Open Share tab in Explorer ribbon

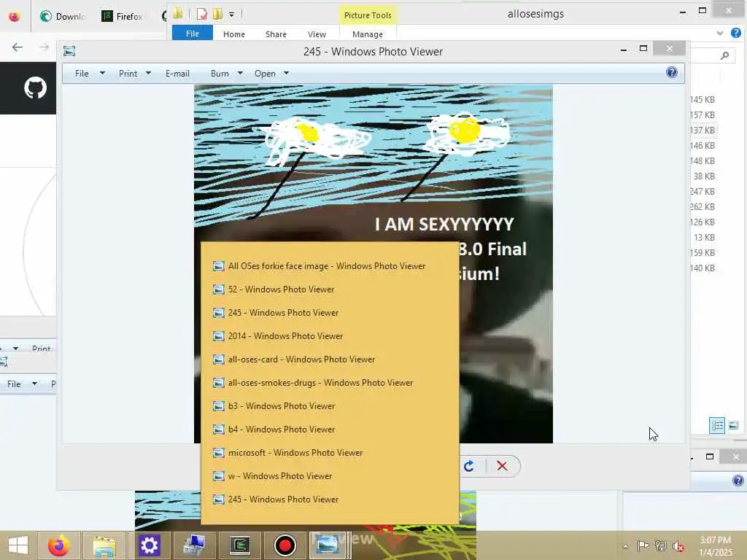(x=276, y=34)
